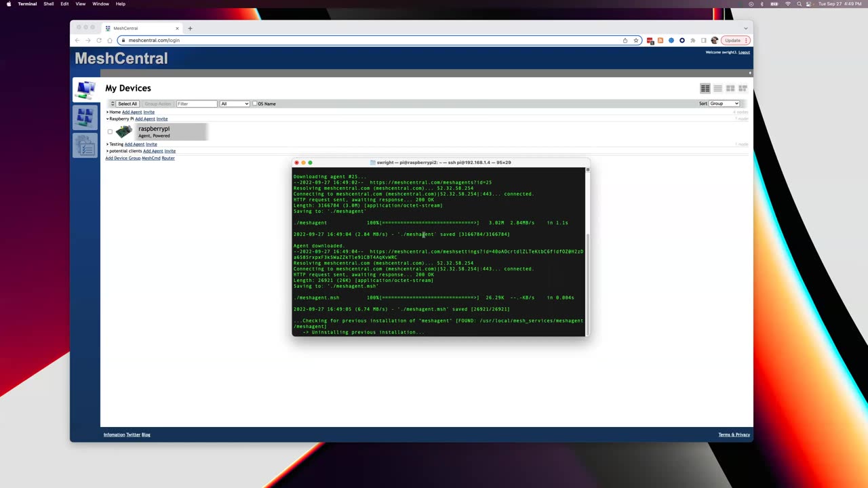Click the raspberrypi device board icon
Screen dimensions: 868x488
tap(124, 131)
